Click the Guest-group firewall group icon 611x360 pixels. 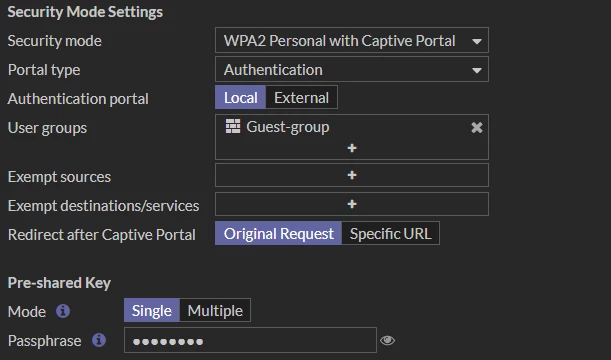pos(233,127)
